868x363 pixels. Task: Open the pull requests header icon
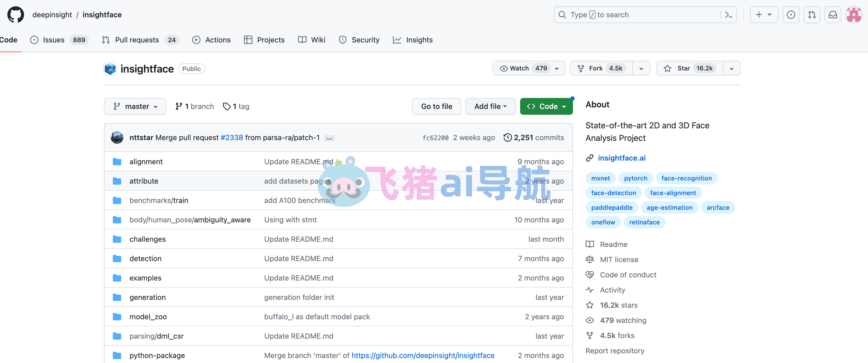coord(812,15)
